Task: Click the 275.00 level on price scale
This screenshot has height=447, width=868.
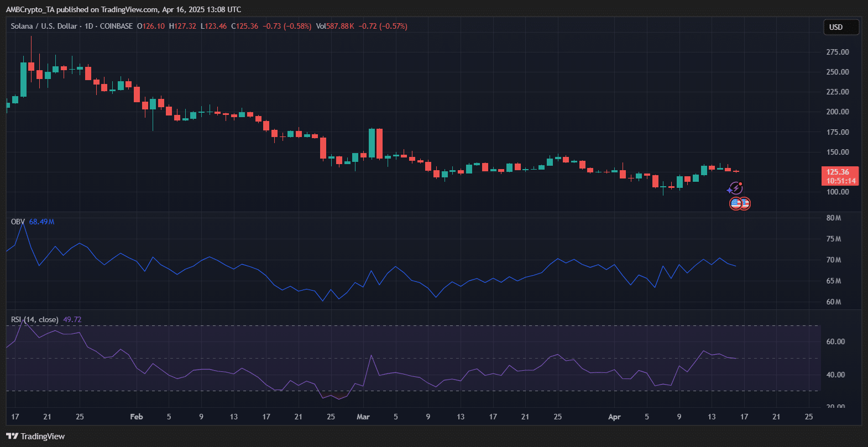Action: 837,52
